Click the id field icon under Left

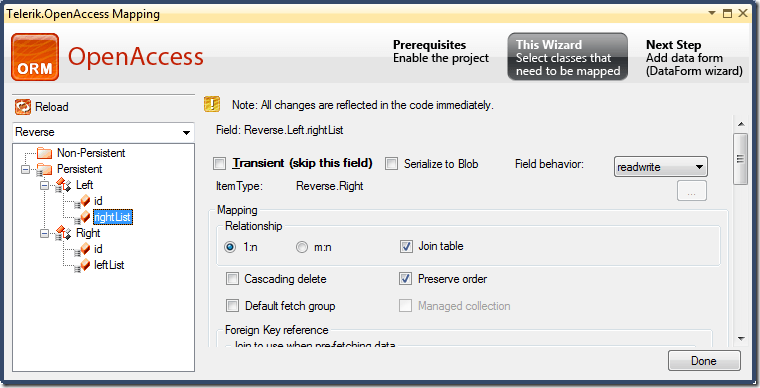tap(82, 202)
